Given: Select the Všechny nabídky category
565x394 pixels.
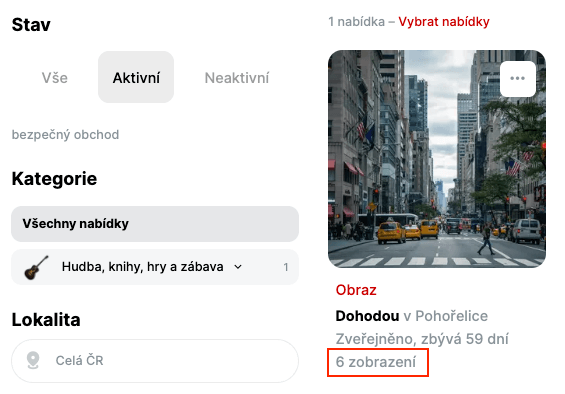Looking at the screenshot, I should pyautogui.click(x=155, y=224).
